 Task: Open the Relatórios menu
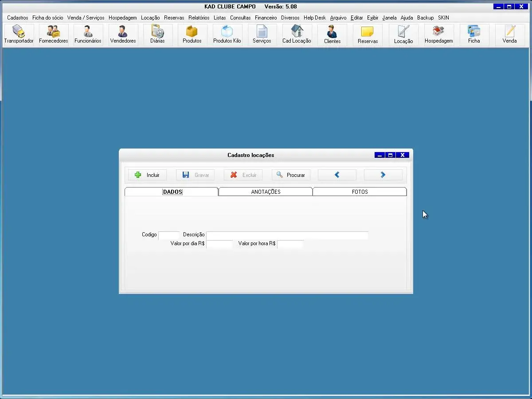tap(199, 18)
